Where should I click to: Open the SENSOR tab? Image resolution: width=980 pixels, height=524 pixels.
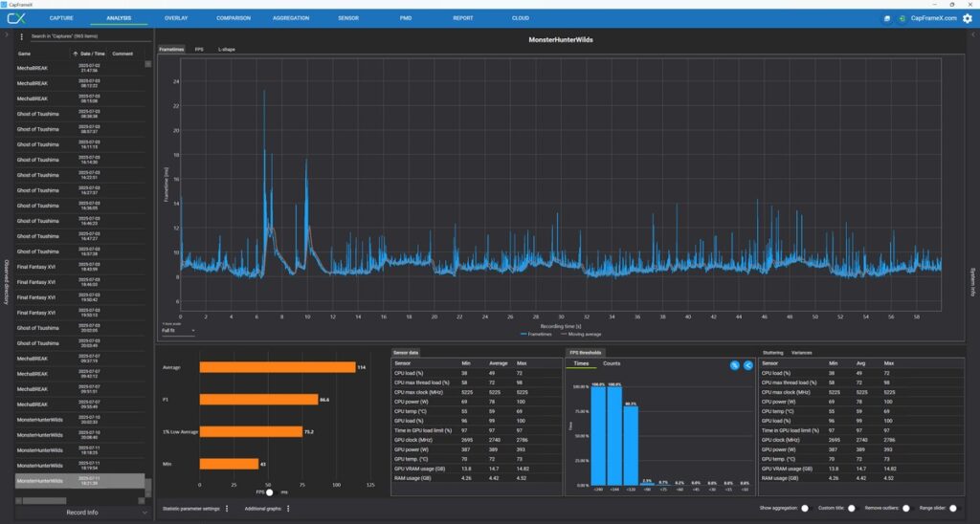click(x=348, y=18)
